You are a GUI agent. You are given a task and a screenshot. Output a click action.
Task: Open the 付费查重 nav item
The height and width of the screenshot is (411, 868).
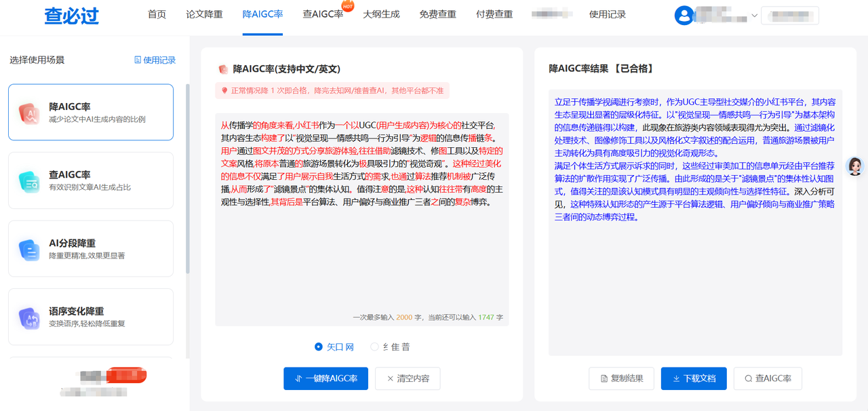coord(494,14)
